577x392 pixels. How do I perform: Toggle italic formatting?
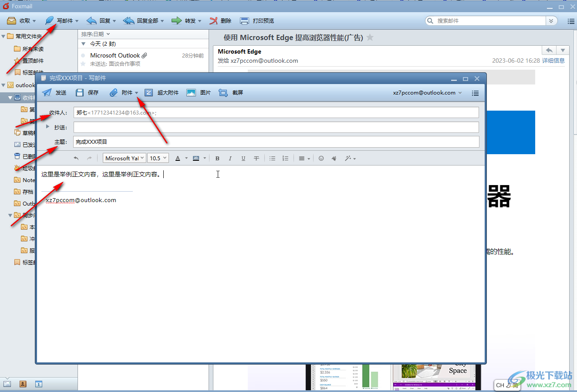point(230,159)
